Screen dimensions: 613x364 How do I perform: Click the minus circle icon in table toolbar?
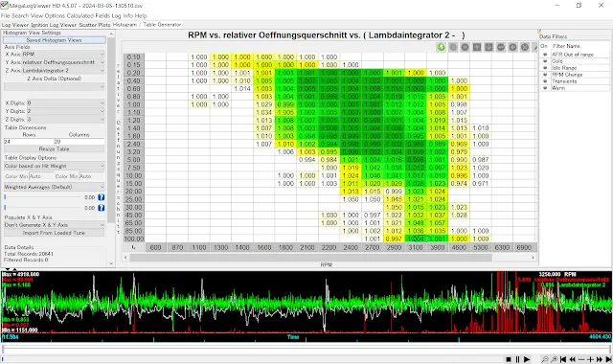pyautogui.click(x=501, y=47)
